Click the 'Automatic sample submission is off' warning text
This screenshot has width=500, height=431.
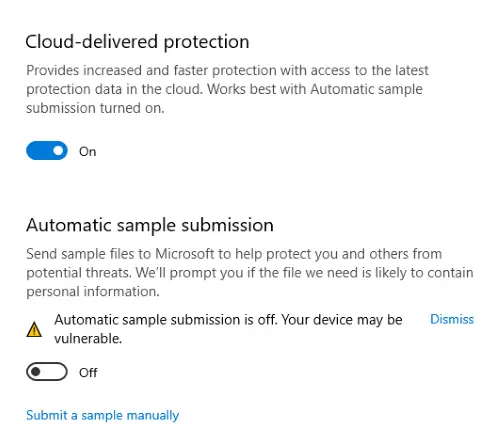pyautogui.click(x=166, y=320)
